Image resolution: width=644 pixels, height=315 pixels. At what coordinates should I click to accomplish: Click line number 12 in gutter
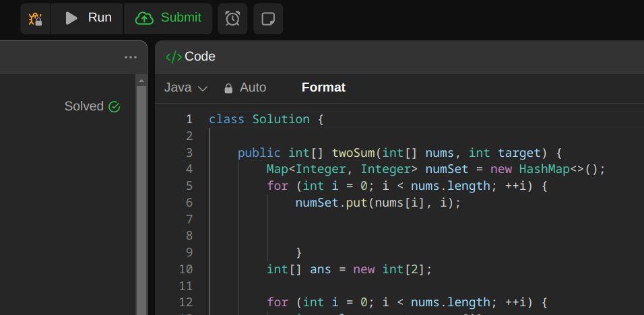pyautogui.click(x=186, y=302)
